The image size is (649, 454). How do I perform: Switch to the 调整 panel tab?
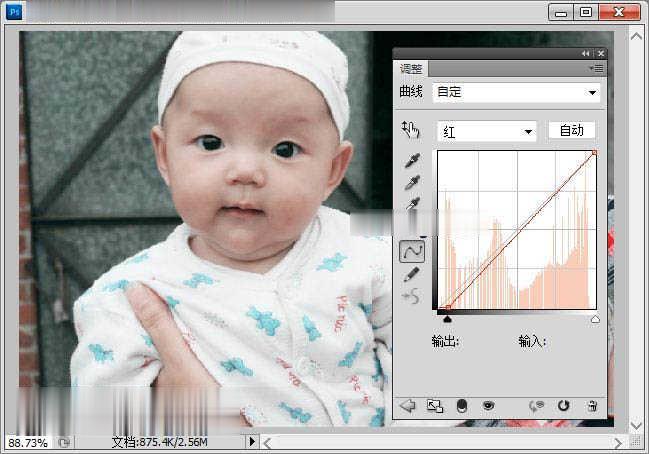click(x=411, y=69)
